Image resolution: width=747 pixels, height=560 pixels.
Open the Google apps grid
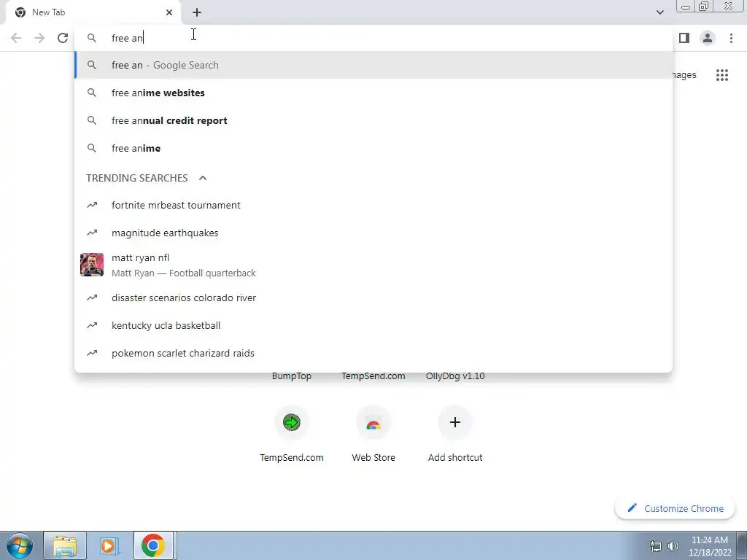[x=722, y=75]
